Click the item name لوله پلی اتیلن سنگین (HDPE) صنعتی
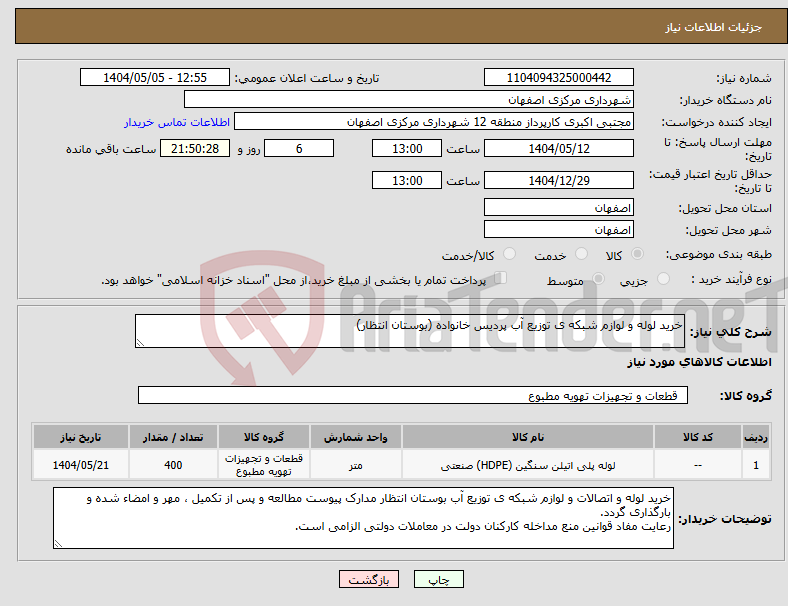 pyautogui.click(x=528, y=465)
